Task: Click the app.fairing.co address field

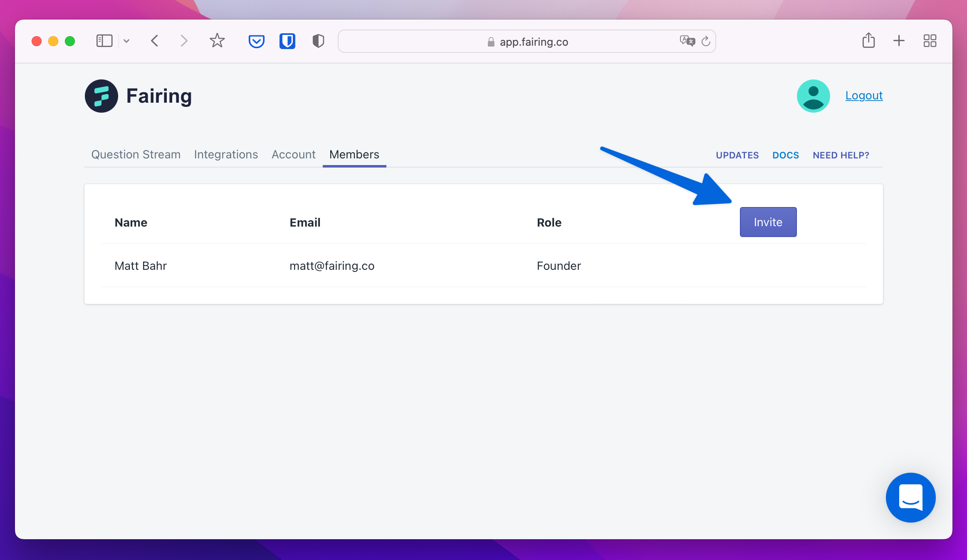Action: (533, 42)
